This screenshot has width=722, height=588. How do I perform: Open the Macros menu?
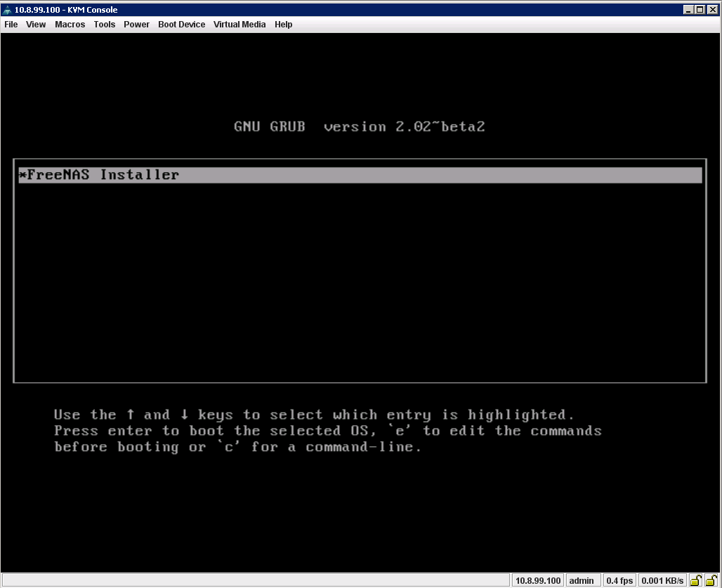click(70, 25)
